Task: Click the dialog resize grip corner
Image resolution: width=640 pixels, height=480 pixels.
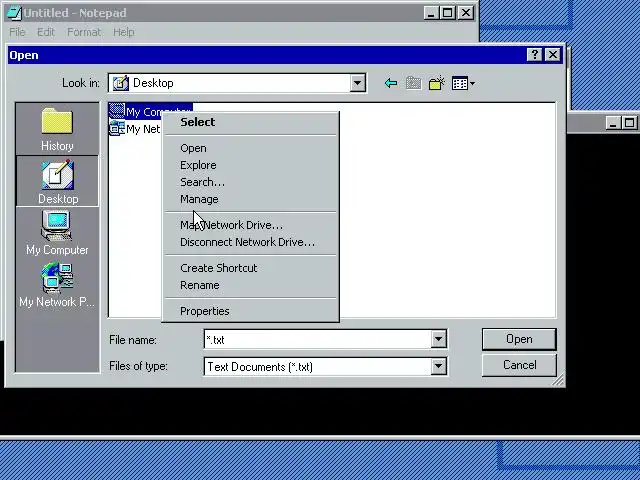Action: coord(558,380)
